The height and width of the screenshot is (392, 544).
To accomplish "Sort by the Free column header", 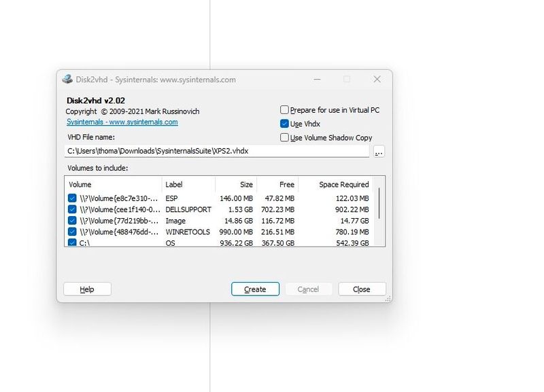I will (277, 184).
